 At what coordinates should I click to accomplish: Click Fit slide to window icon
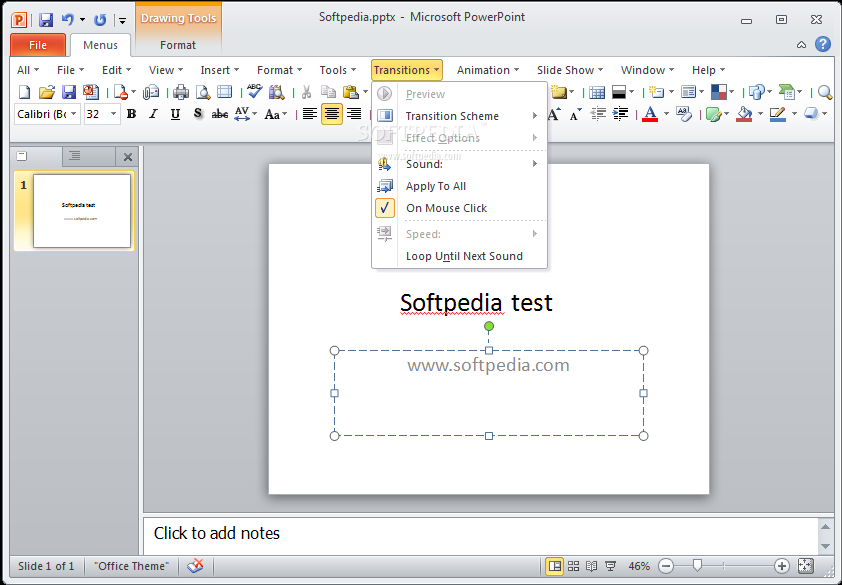tap(805, 566)
